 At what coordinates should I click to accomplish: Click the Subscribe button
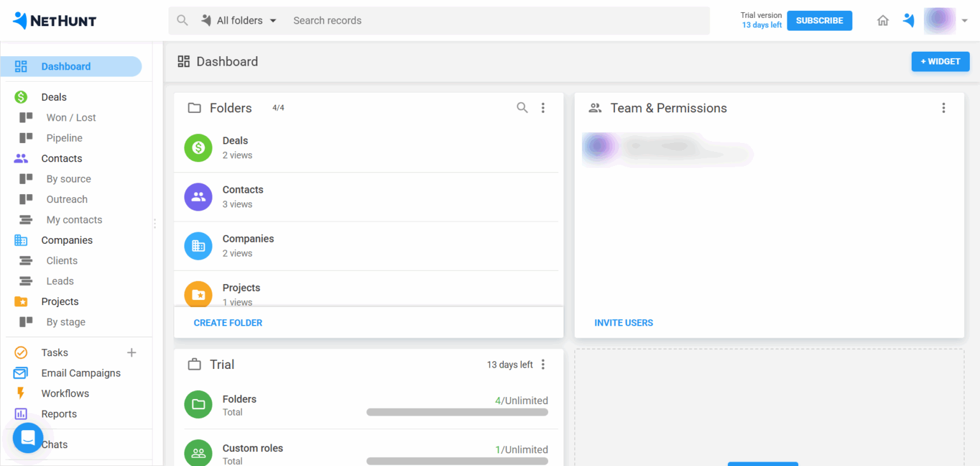(x=819, y=20)
